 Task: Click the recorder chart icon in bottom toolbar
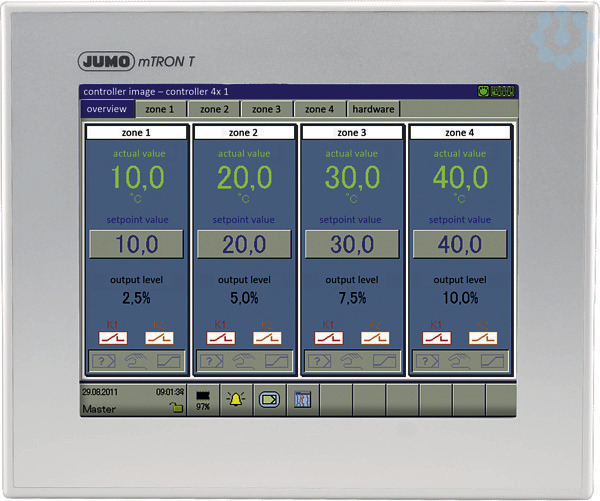303,400
